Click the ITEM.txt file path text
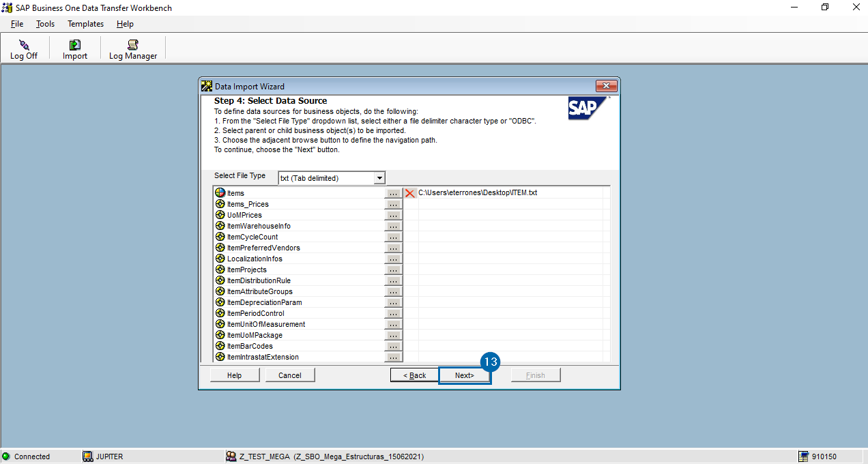868x464 pixels. coord(478,193)
